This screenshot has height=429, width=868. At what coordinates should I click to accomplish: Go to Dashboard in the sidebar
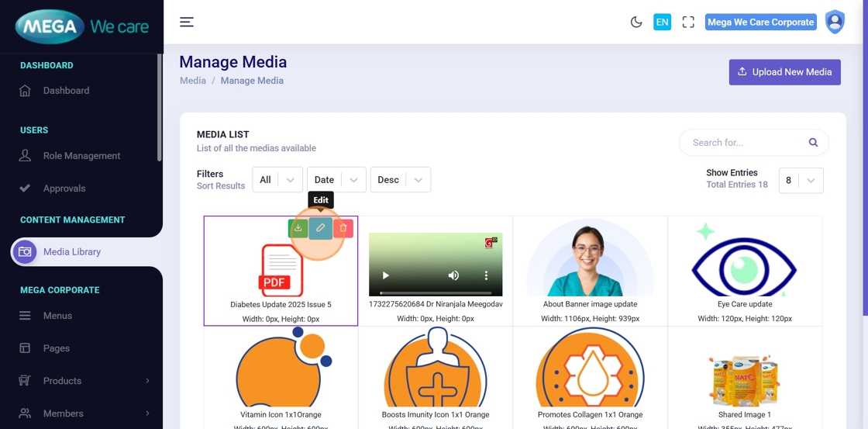tap(66, 91)
